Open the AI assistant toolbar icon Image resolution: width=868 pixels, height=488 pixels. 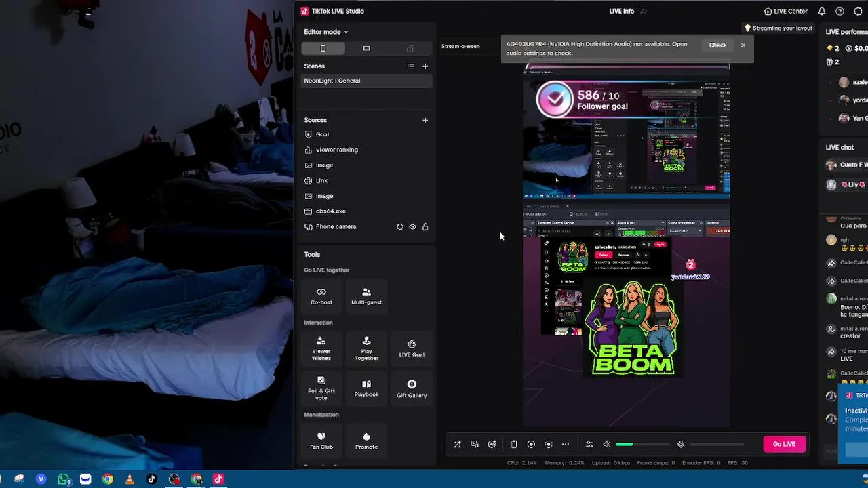click(x=492, y=445)
